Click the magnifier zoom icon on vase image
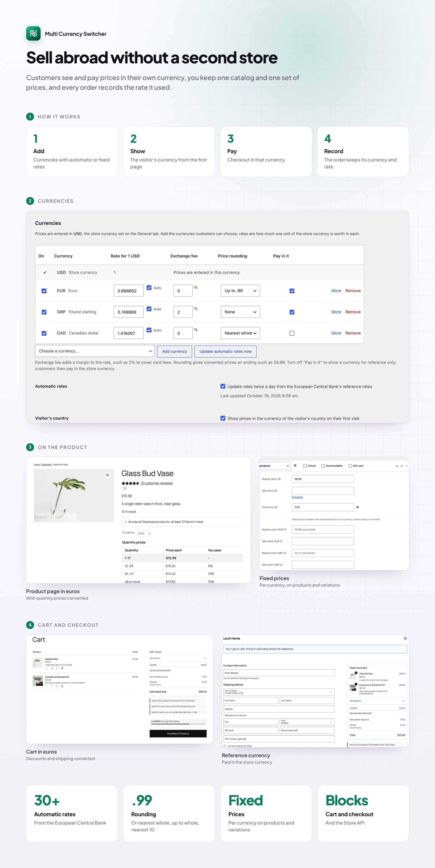Image resolution: width=435 pixels, height=868 pixels. pyautogui.click(x=107, y=475)
